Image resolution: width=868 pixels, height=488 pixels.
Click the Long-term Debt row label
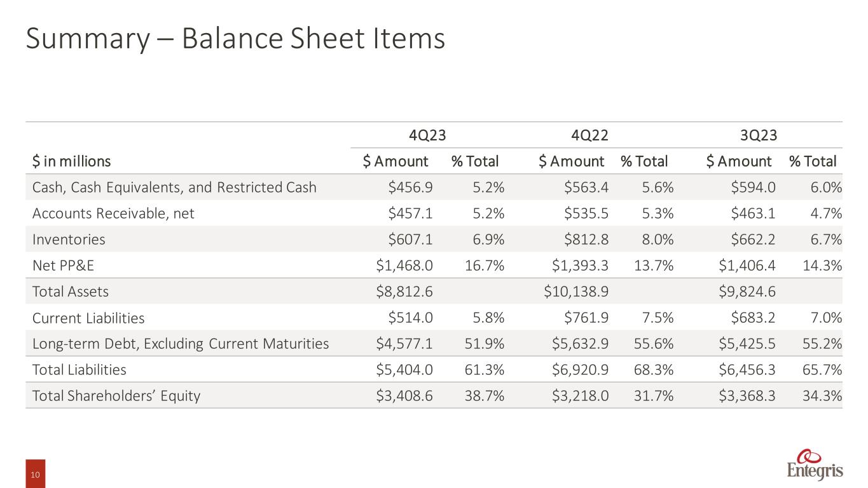point(181,344)
